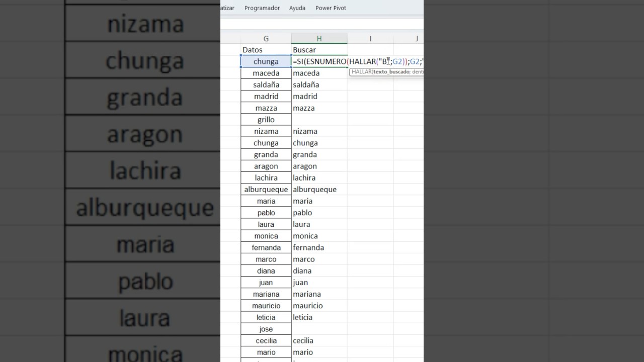
Task: Select cell 'alburqueque' in Datos column
Action: (266, 190)
